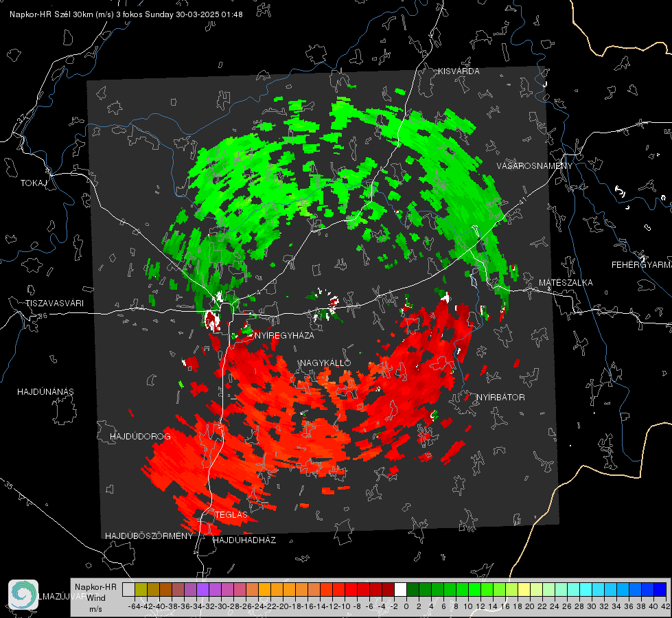Click the "10" value on the legend scale
Viewport: 672px width, 618px height.
click(468, 606)
